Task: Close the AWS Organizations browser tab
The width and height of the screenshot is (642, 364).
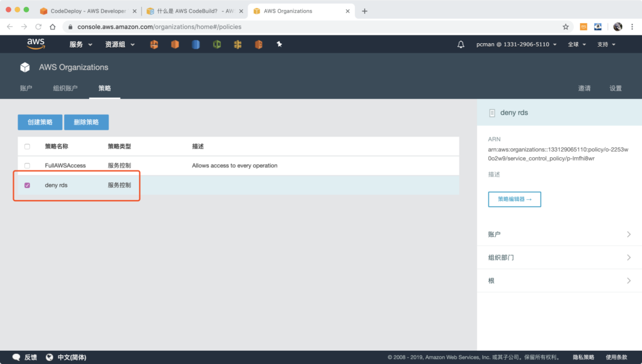Action: click(x=347, y=11)
